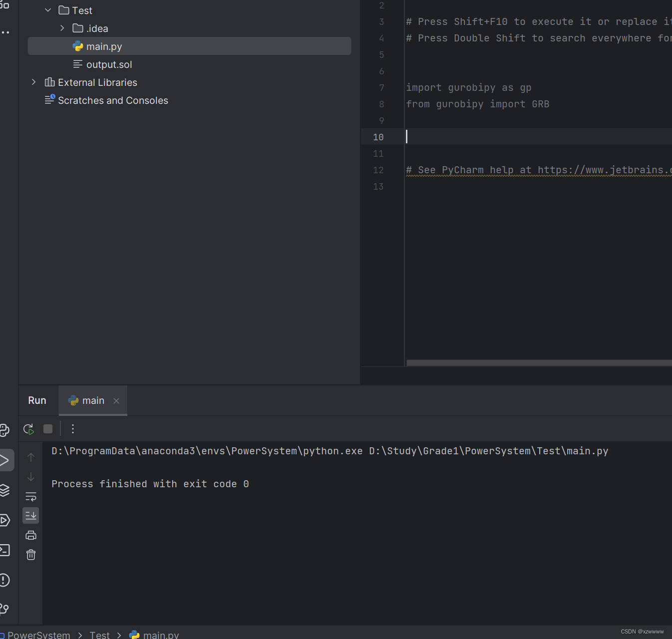Print the console output
672x639 pixels.
pos(30,535)
